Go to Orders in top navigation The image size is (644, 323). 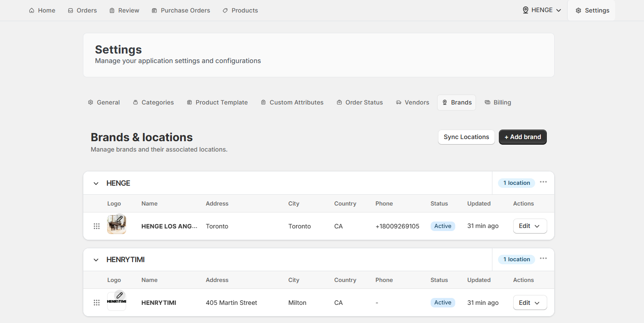point(82,10)
